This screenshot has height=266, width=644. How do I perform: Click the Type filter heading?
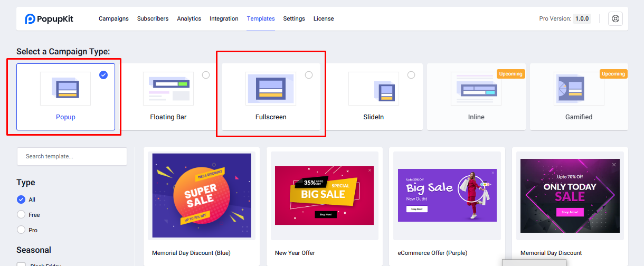[26, 182]
